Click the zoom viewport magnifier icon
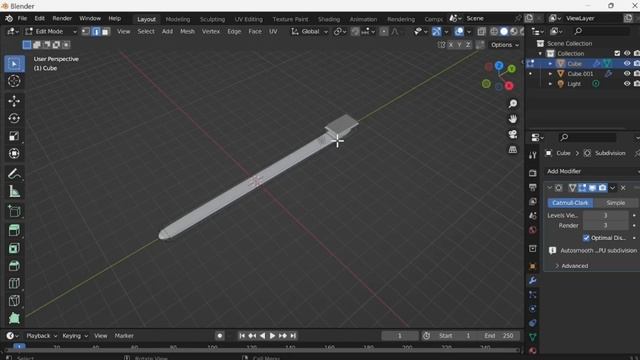The image size is (640, 360). click(x=513, y=104)
